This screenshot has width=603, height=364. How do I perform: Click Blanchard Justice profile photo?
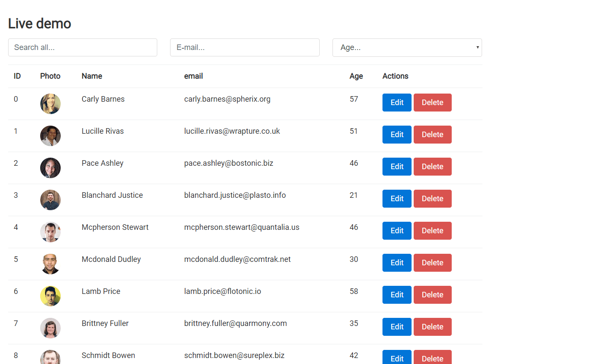(50, 200)
